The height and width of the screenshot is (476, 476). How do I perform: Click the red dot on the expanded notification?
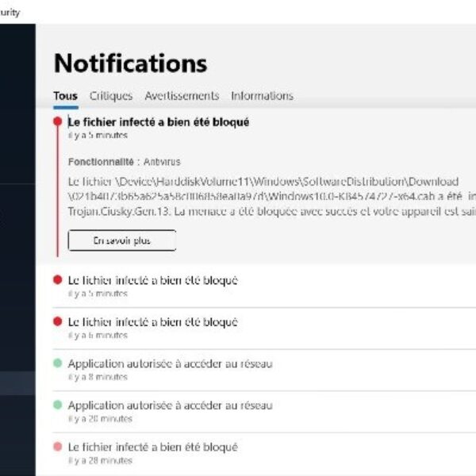coord(57,121)
